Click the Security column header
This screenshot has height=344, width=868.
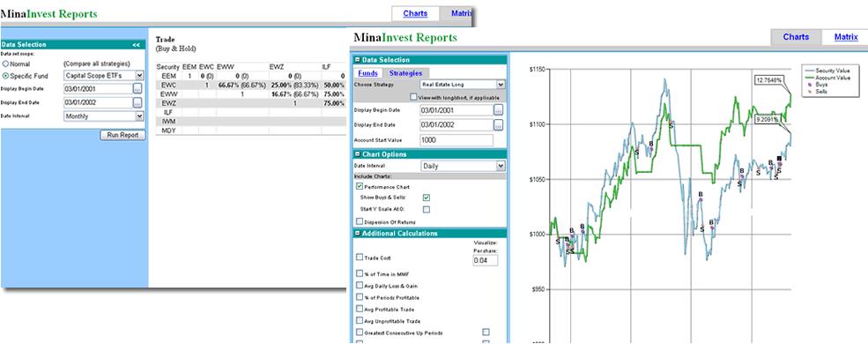coord(168,66)
